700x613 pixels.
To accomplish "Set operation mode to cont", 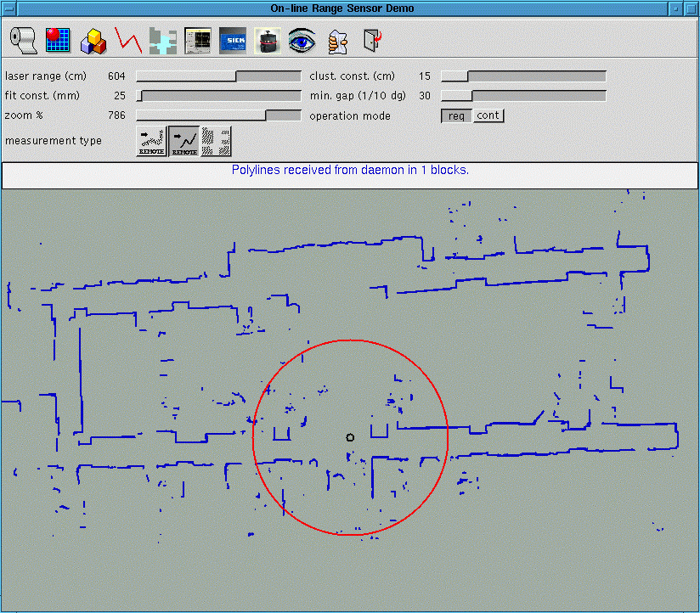I will [x=488, y=115].
